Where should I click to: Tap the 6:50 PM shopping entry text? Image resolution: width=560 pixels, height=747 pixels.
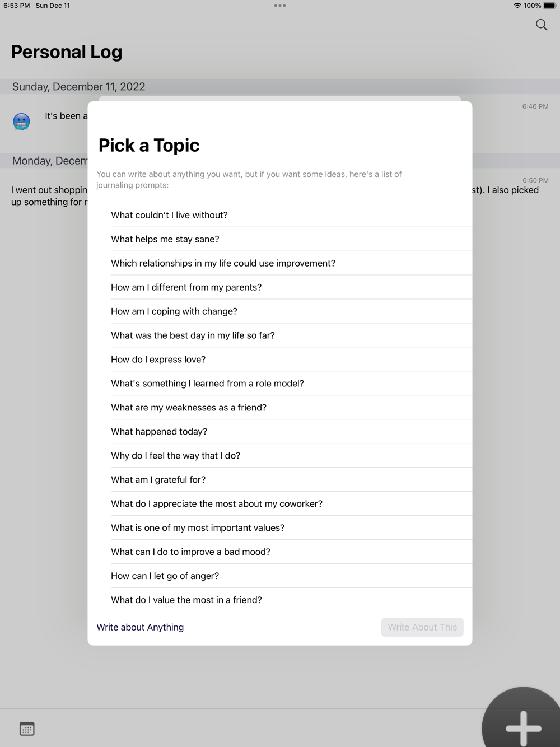tap(49, 196)
